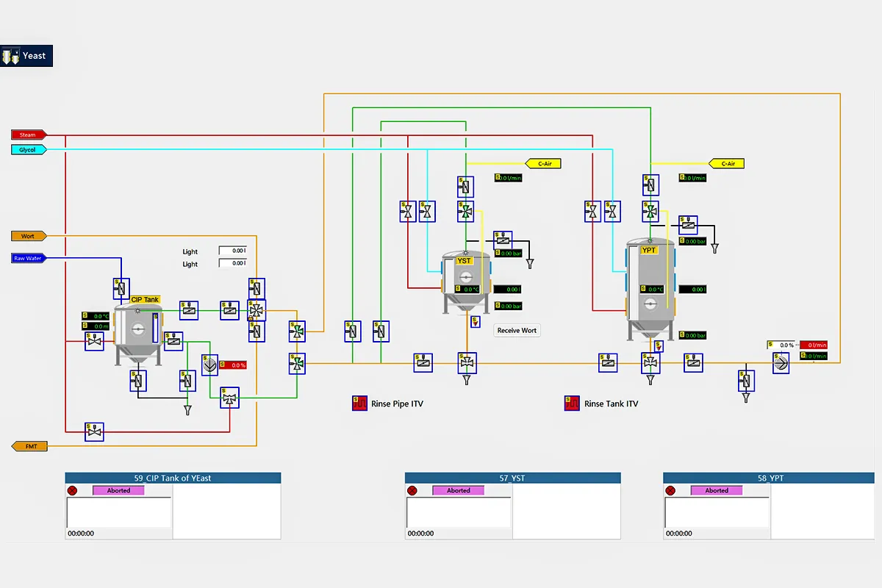
Task: Select the YST tank vessel
Action: pyautogui.click(x=465, y=283)
